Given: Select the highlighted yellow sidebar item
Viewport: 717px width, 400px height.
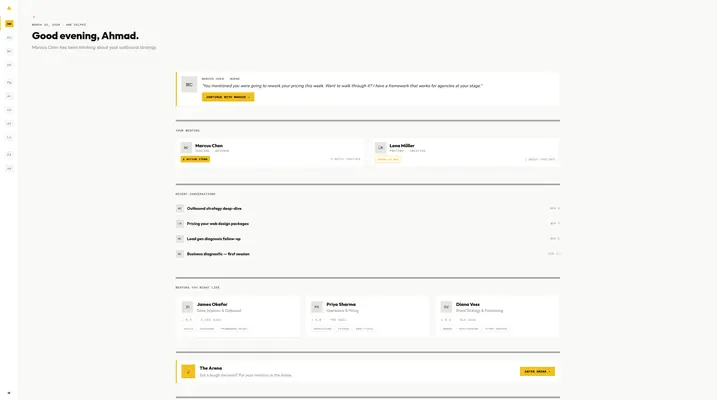Looking at the screenshot, I should point(9,24).
